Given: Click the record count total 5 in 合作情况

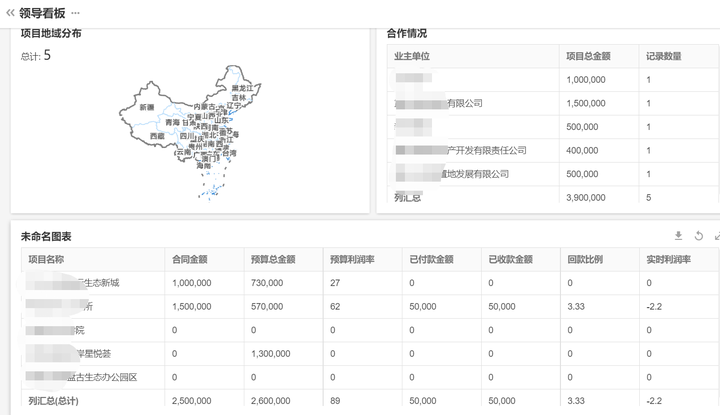Looking at the screenshot, I should click(648, 197).
